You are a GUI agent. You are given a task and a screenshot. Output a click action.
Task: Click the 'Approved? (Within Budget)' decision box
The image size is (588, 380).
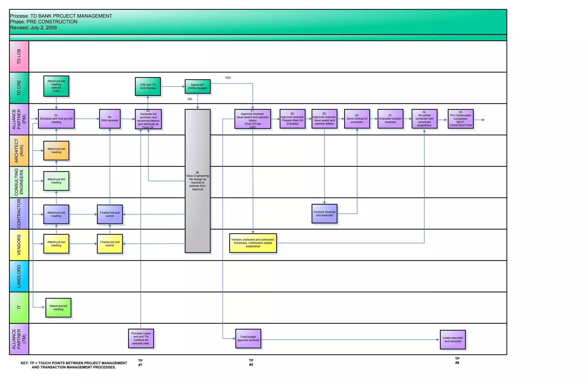click(198, 86)
